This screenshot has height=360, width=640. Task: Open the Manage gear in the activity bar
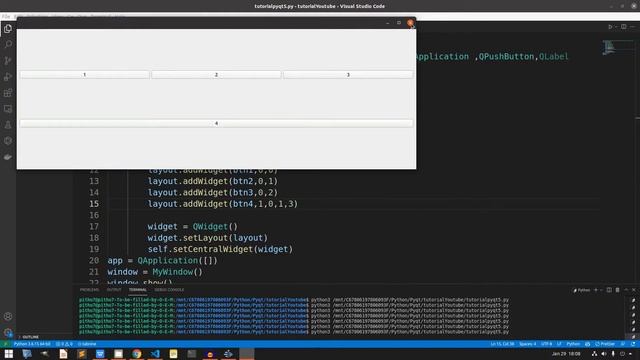(8, 332)
